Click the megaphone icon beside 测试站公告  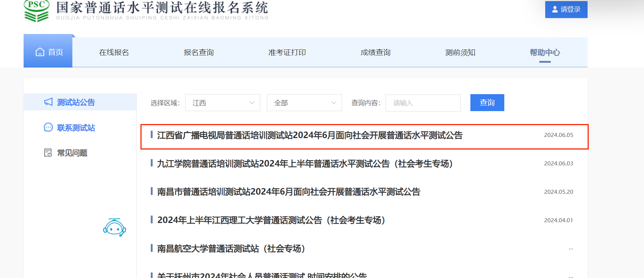(48, 102)
